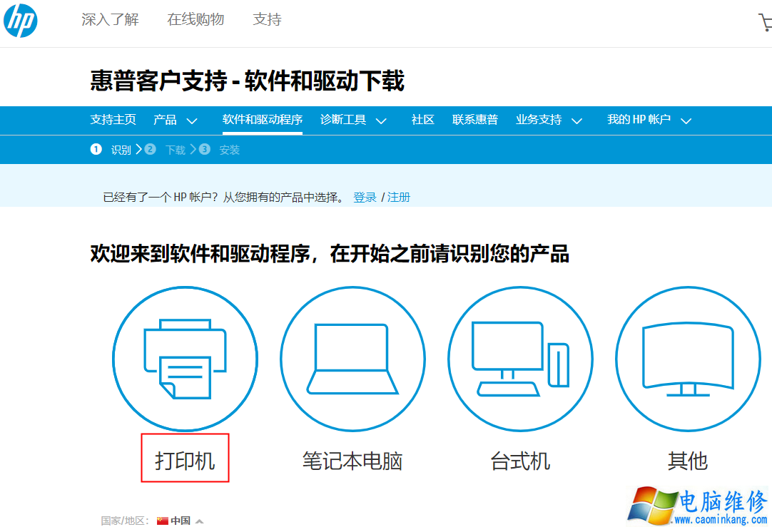772x532 pixels.
Task: Click the 注册 link
Action: coord(399,198)
